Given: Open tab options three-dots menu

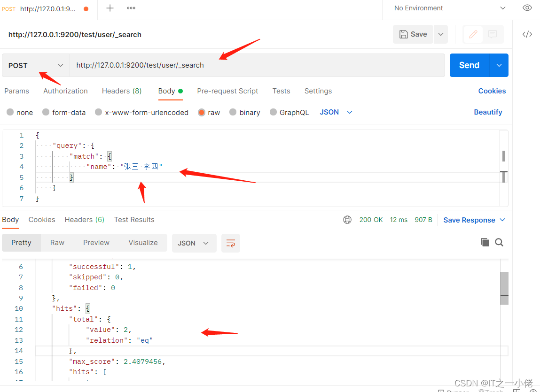Looking at the screenshot, I should click(x=131, y=8).
